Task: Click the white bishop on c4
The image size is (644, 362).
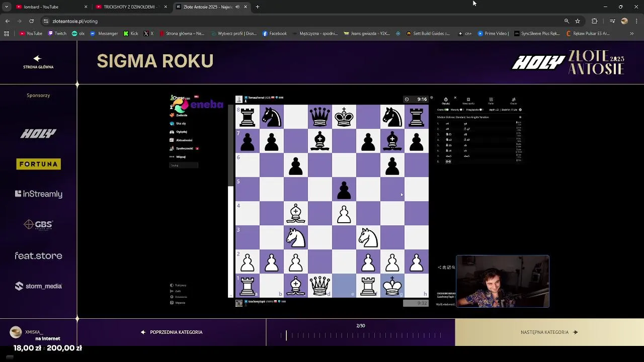Action: click(x=296, y=213)
